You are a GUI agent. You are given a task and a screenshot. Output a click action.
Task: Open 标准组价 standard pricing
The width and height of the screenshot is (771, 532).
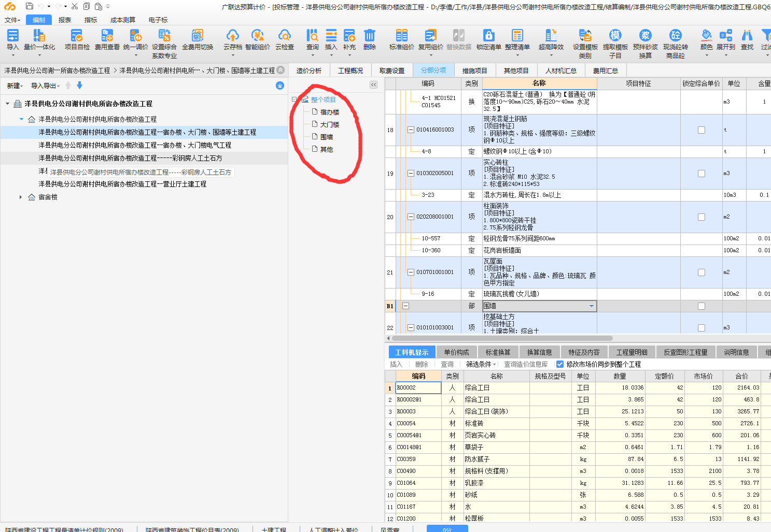(402, 40)
